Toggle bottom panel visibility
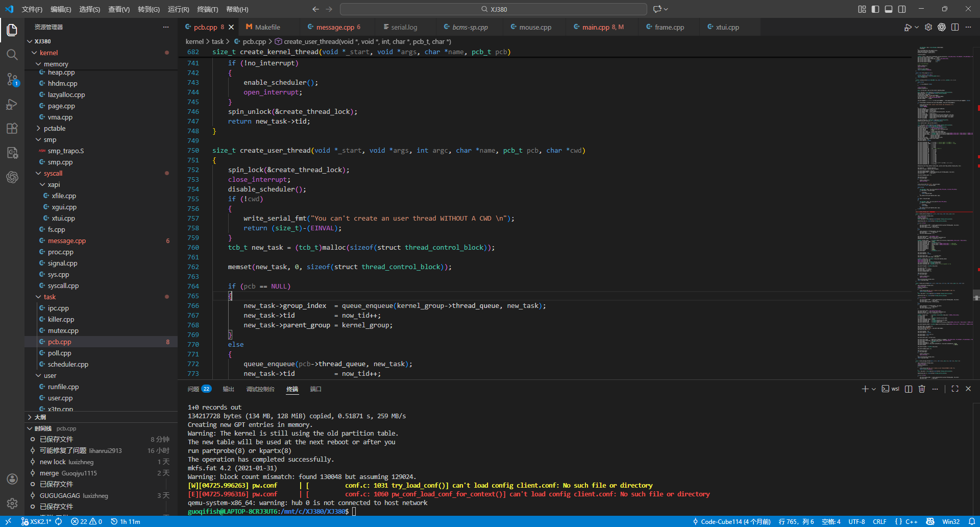Screen dimensions: 980x527 889,9
